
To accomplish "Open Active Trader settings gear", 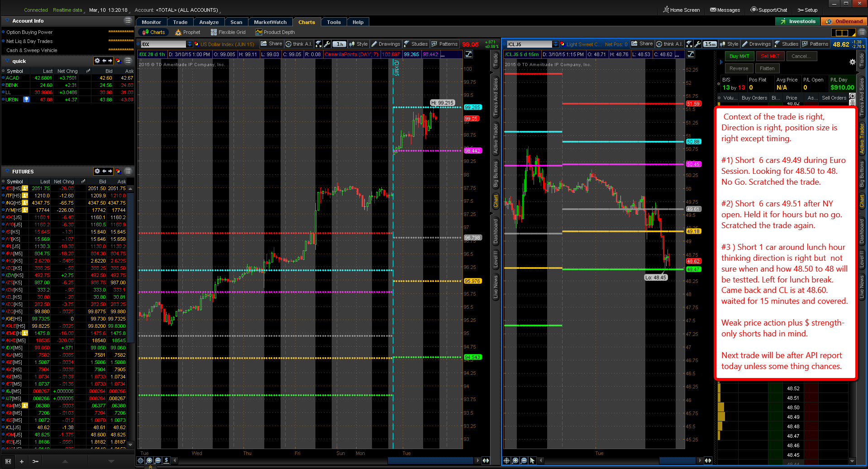I will tap(853, 62).
